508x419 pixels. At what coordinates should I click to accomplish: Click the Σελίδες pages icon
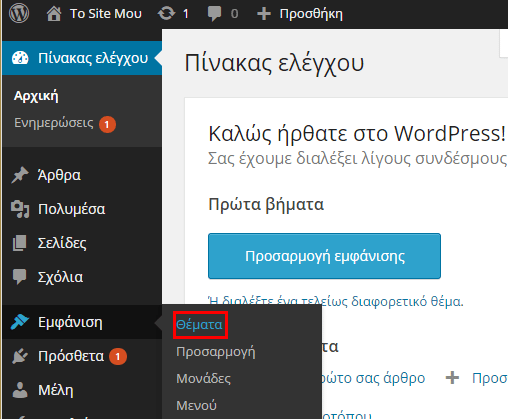(x=20, y=243)
